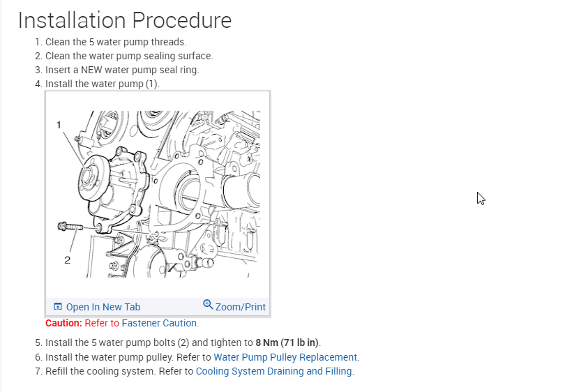The image size is (565, 392).
Task: Click callout number 2 in the diagram
Action: click(x=67, y=260)
